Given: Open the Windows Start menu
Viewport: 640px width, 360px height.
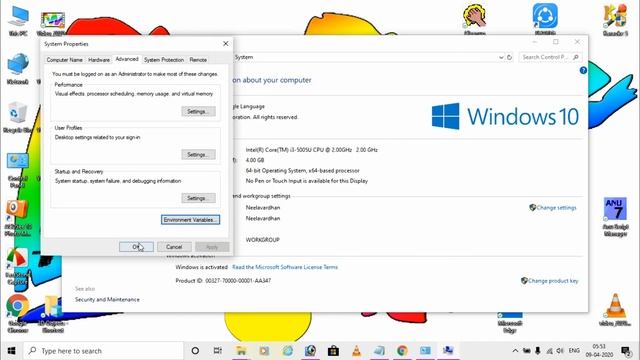Looking at the screenshot, I should point(11,351).
